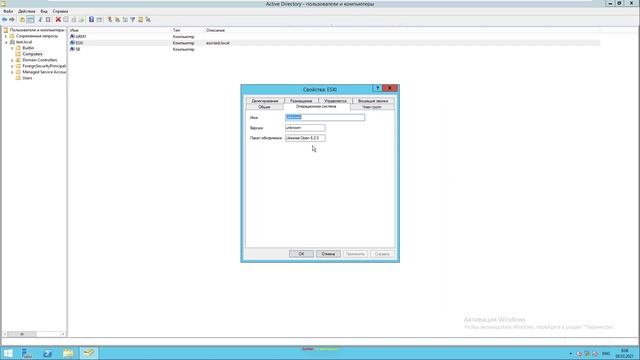Click the Справка button in the dialog
640x360 pixels.
(382, 254)
